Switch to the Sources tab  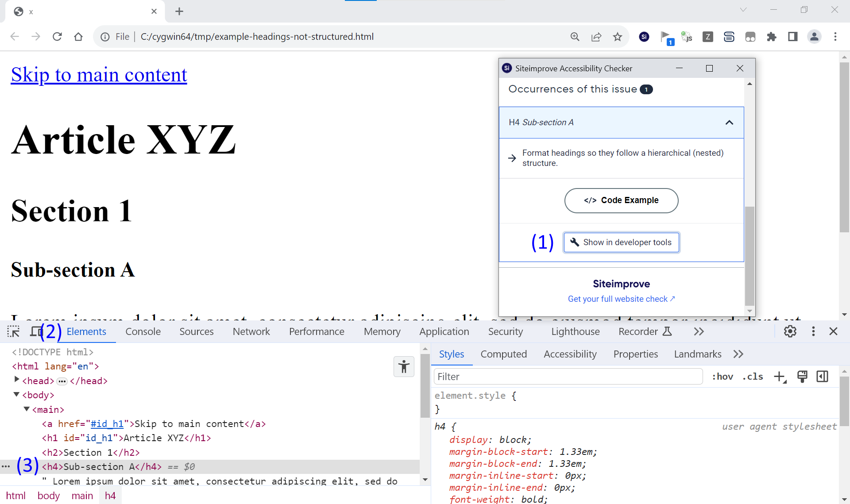pos(197,331)
